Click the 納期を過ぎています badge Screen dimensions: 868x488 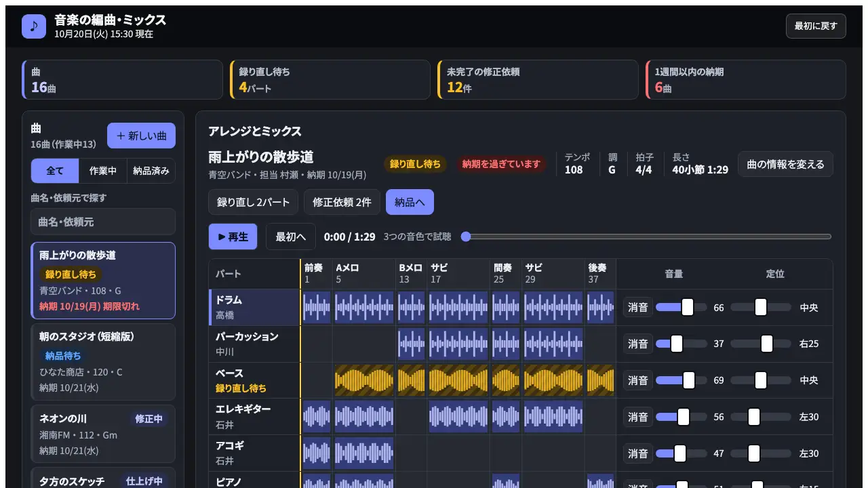pyautogui.click(x=501, y=164)
